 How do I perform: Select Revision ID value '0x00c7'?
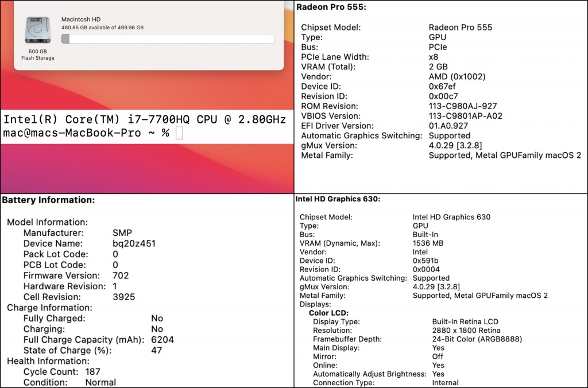pos(443,96)
